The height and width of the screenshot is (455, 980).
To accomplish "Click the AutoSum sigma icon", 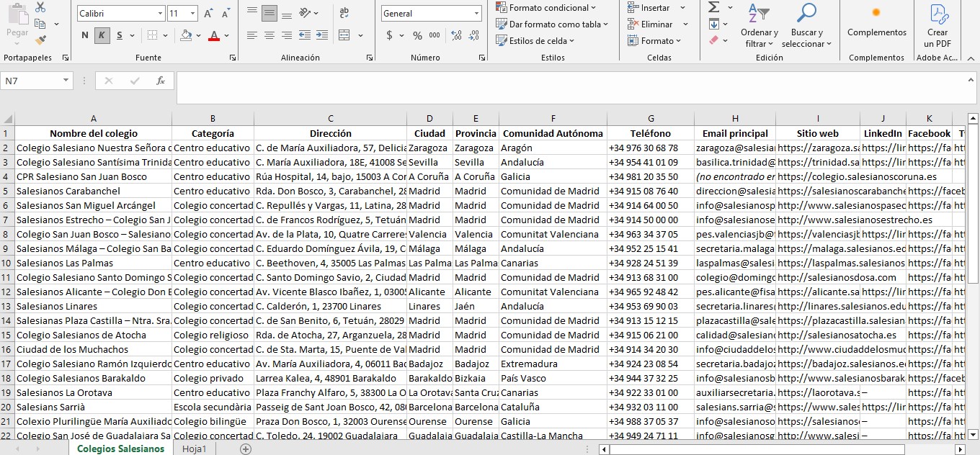I will pyautogui.click(x=713, y=7).
